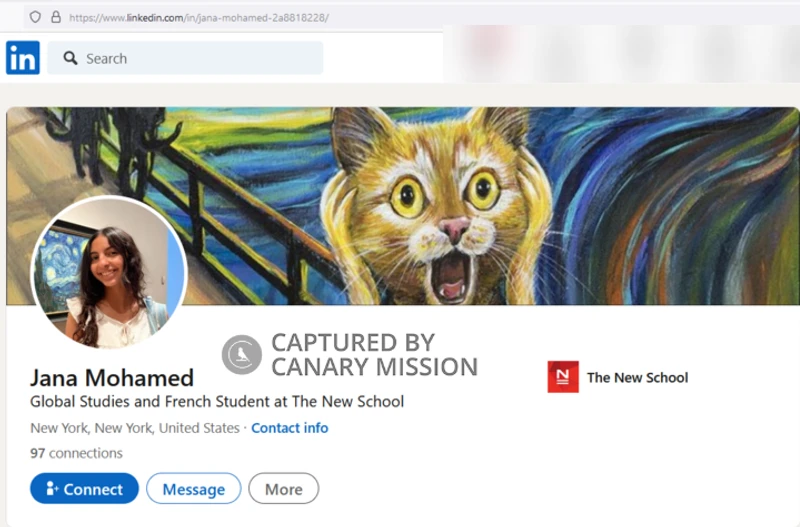Screen dimensions: 800x527
Task: Open the Contact info link
Action: (x=289, y=428)
